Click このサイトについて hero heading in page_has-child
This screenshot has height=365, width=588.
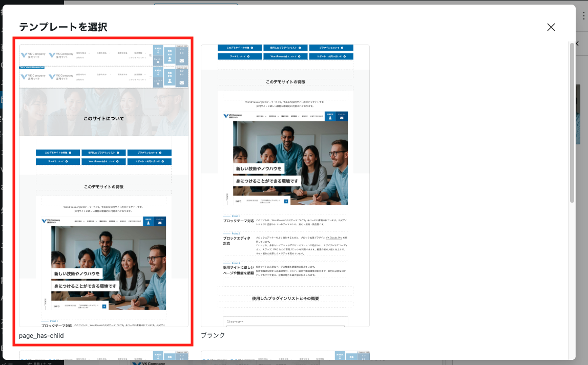coord(103,118)
